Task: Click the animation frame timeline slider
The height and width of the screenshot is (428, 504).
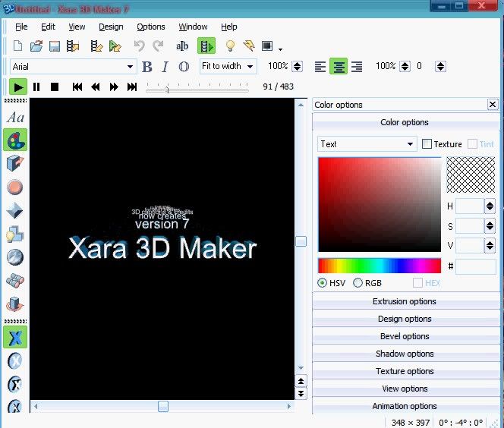Action: click(x=197, y=88)
